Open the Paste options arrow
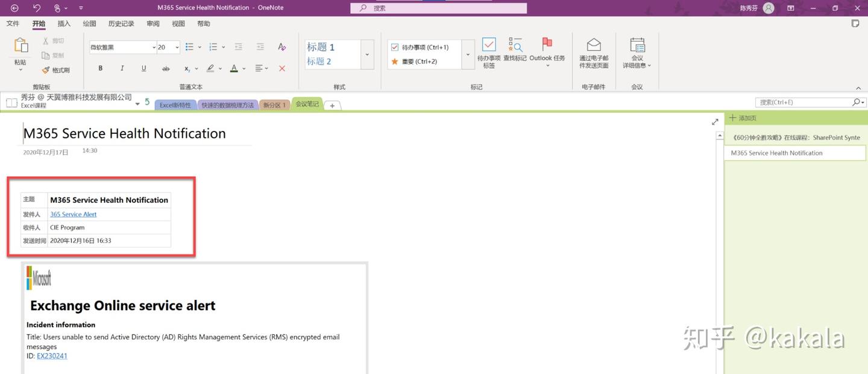Image resolution: width=868 pixels, height=374 pixels. coord(20,69)
